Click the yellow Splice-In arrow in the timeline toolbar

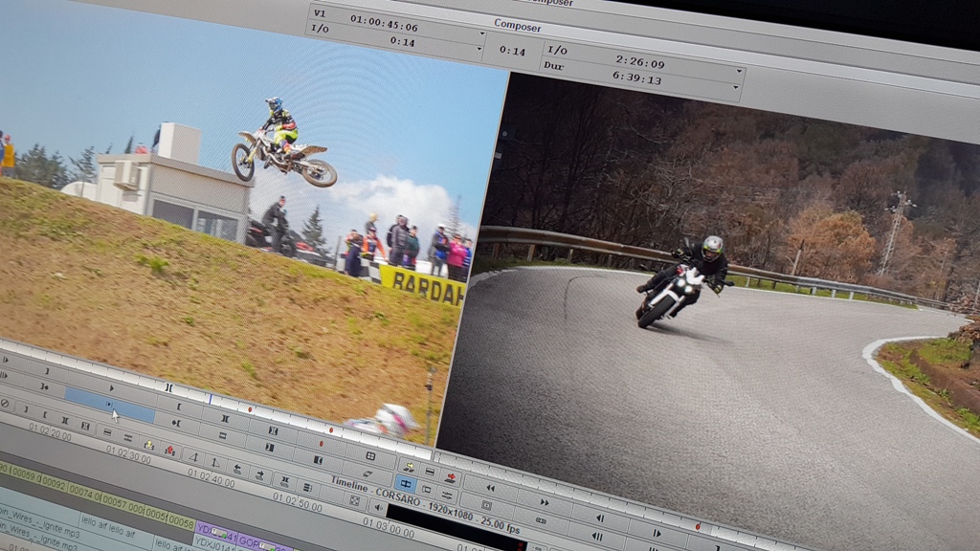(x=148, y=445)
